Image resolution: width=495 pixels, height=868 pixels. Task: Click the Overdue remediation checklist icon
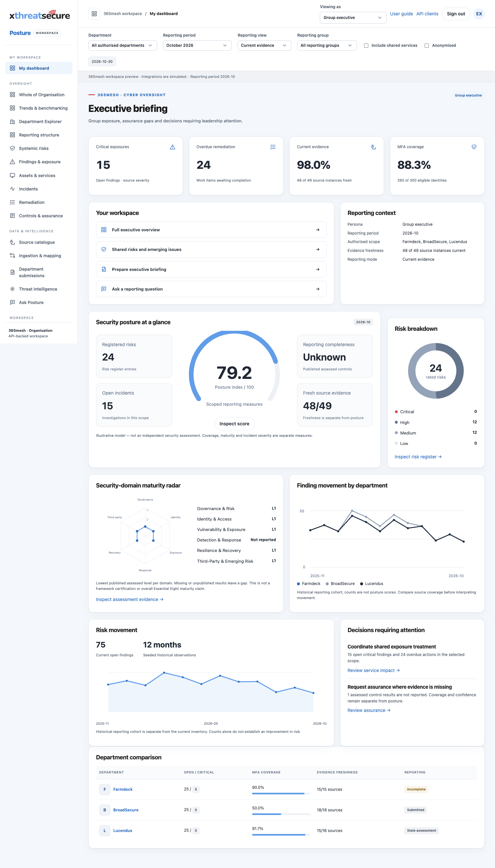tap(273, 147)
